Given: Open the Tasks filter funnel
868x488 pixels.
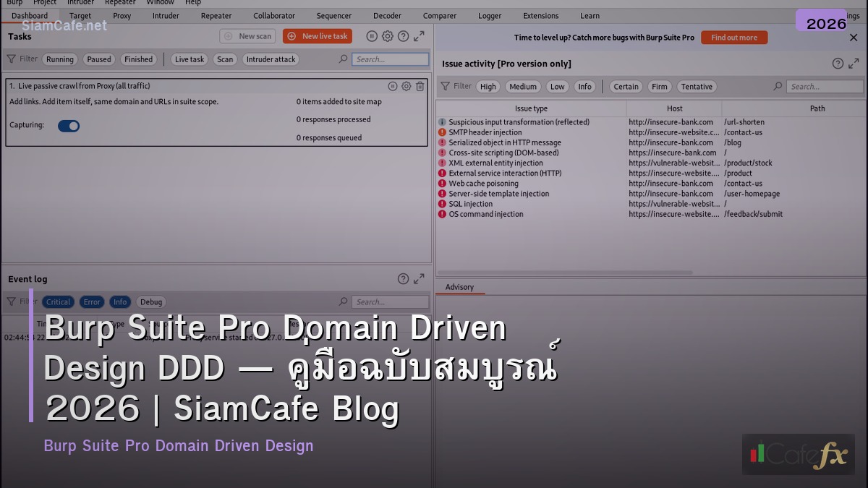Looking at the screenshot, I should [x=10, y=59].
